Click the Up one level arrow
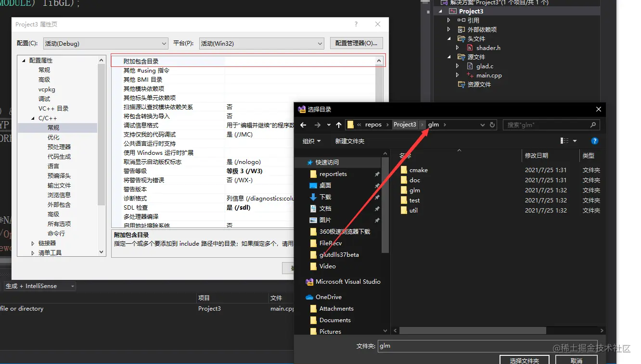 click(339, 125)
